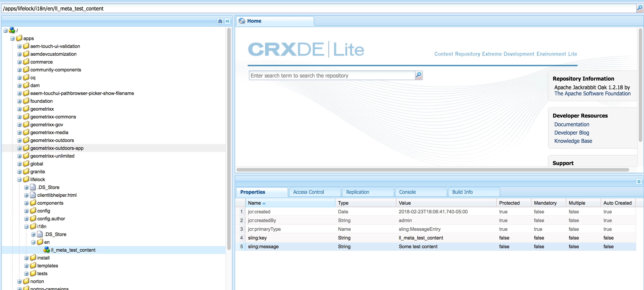Screen dimensions: 644x290
Task: Collapse the tree panel with double-arrow icon
Action: (x=227, y=21)
